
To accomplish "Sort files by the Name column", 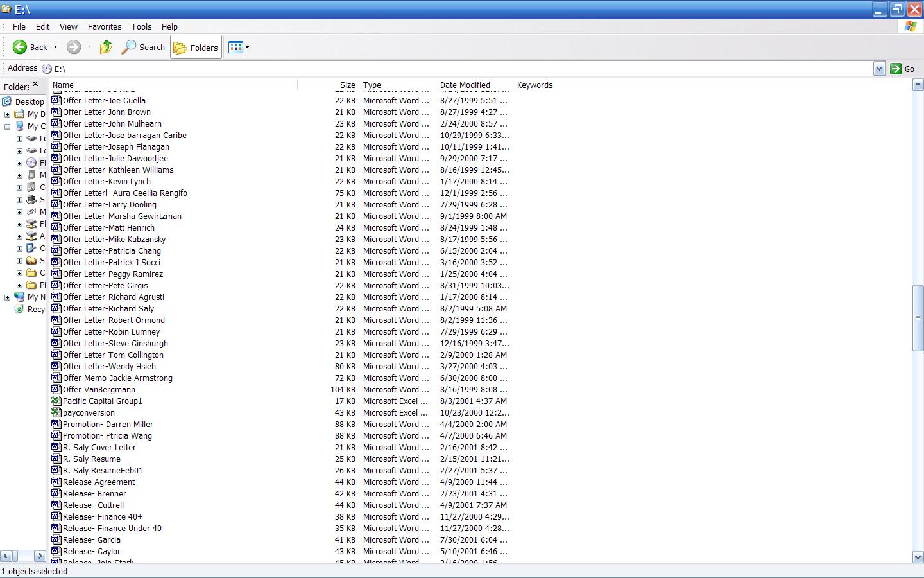I will coord(174,85).
